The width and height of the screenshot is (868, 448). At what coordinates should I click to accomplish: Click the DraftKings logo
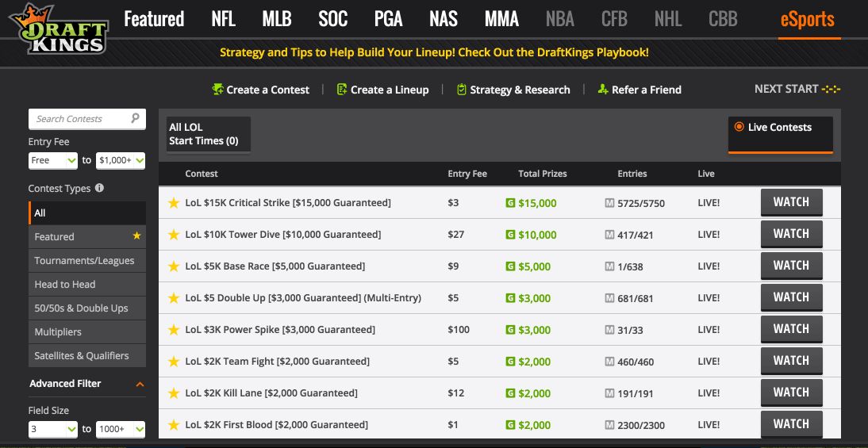(x=59, y=29)
